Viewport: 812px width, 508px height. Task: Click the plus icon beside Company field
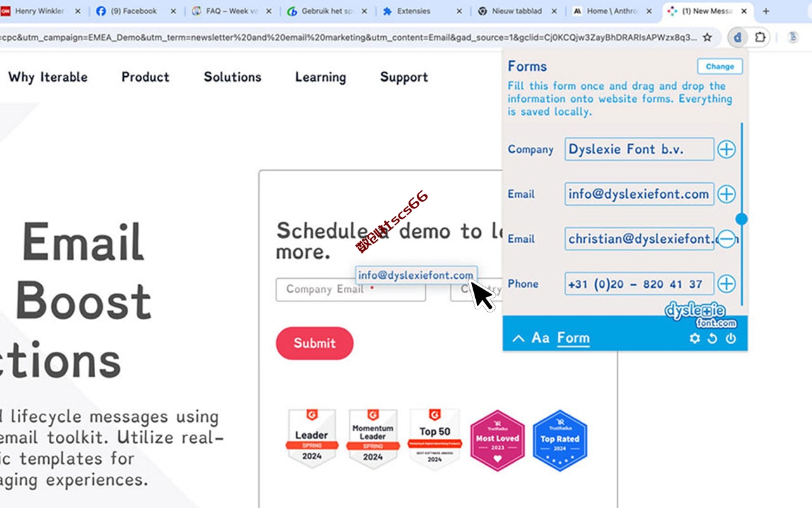pyautogui.click(x=726, y=149)
